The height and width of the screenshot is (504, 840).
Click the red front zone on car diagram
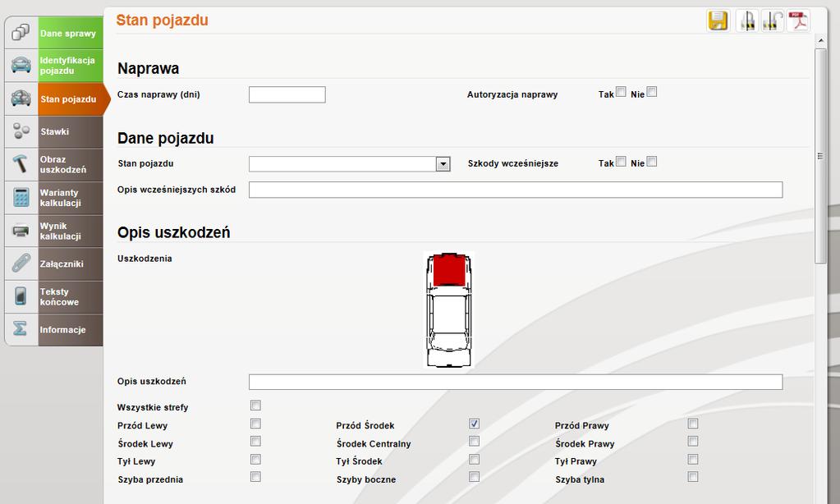tap(449, 270)
